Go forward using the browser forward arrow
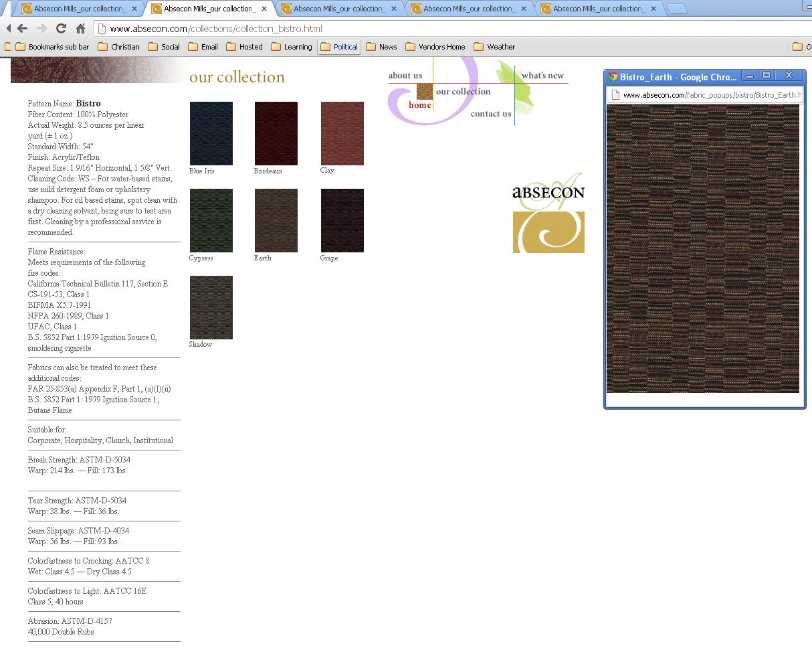Viewport: 812px width, 662px height. tap(41, 29)
